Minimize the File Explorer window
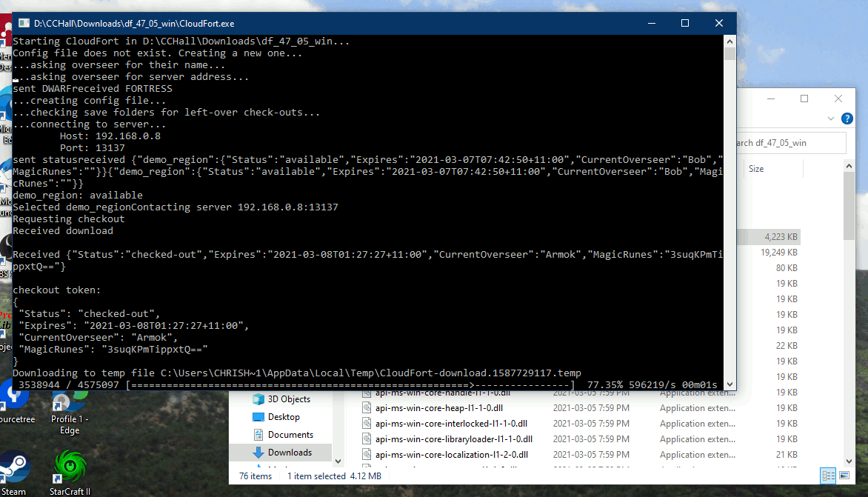Screen dimensions: 868x497 pos(770,99)
